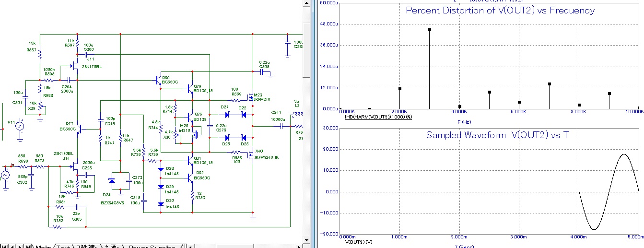Click the C300 capacitor label
Screen dimensions: 644x248
89,49
